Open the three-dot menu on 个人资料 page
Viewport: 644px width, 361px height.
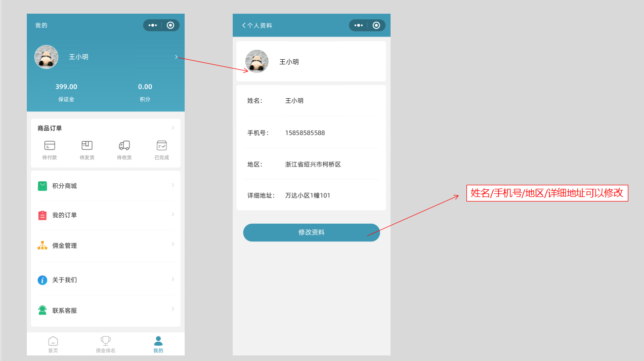(359, 25)
